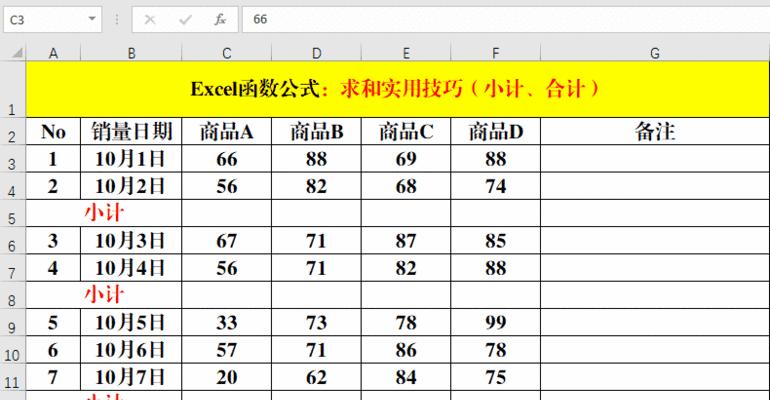Image resolution: width=770 pixels, height=400 pixels.
Task: Select 商品B value 73 for 10月5日
Action: [x=316, y=322]
